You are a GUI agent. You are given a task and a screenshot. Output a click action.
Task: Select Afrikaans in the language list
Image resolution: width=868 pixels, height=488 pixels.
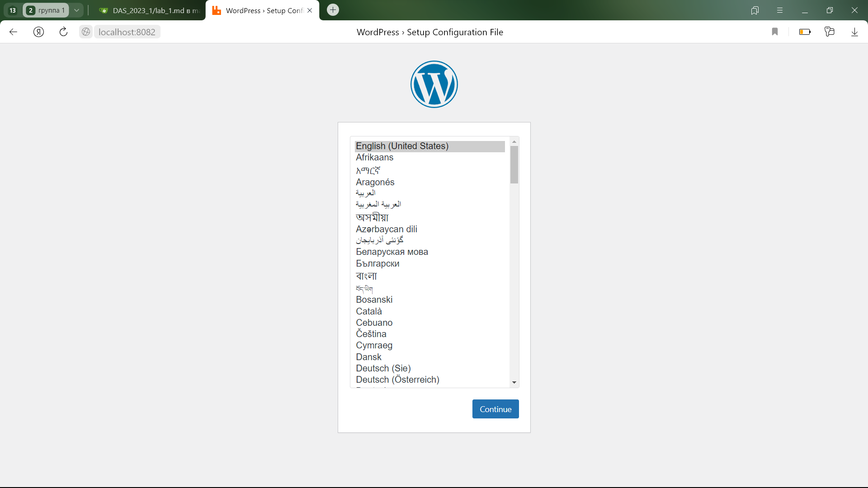pyautogui.click(x=429, y=157)
